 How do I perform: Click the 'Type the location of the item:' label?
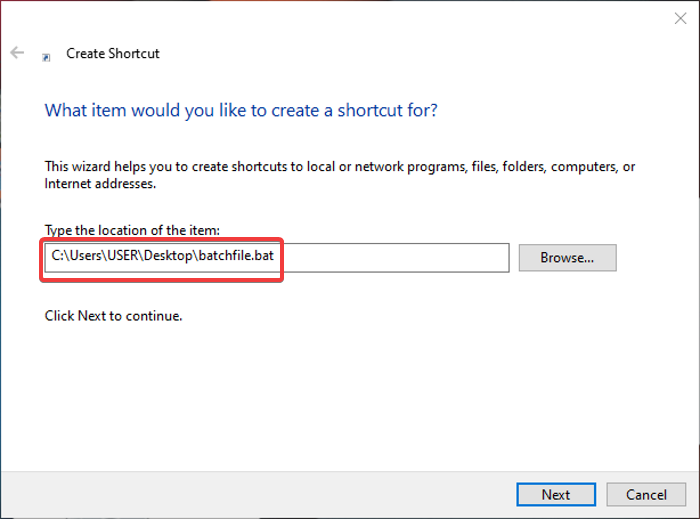pos(132,230)
